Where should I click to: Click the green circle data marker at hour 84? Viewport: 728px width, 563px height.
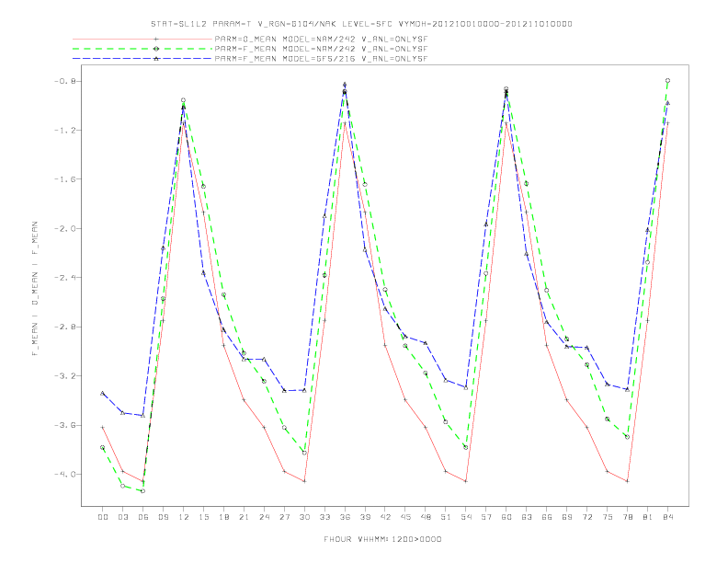click(667, 80)
